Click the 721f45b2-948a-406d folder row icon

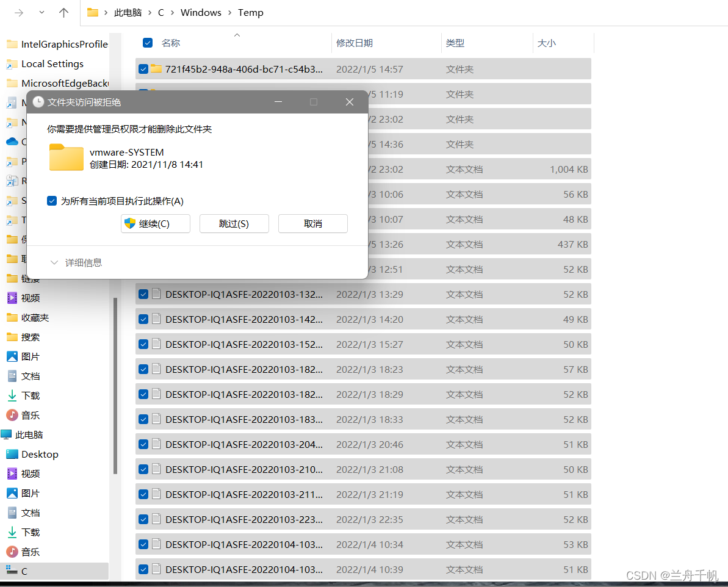[x=156, y=69]
